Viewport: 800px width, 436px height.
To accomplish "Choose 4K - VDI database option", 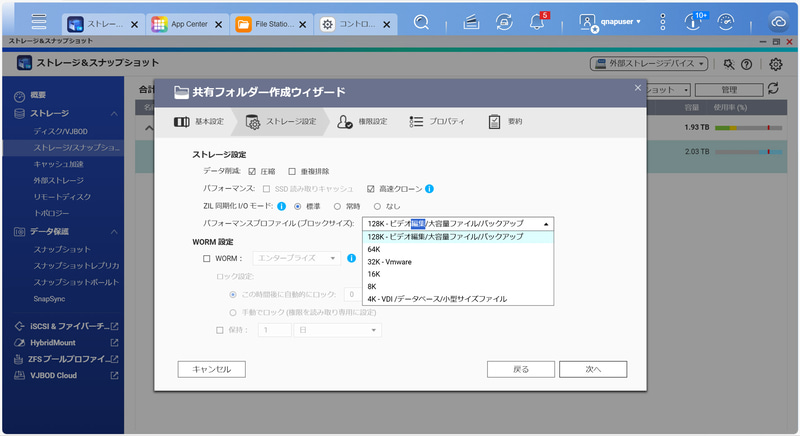I will [x=458, y=299].
